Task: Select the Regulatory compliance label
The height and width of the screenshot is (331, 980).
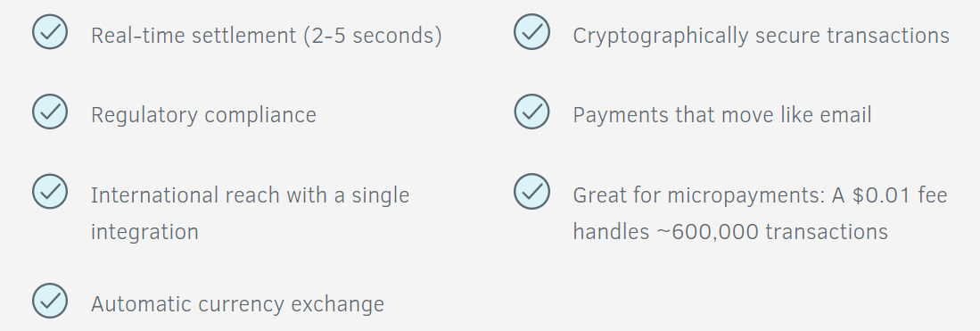Action: (x=203, y=115)
